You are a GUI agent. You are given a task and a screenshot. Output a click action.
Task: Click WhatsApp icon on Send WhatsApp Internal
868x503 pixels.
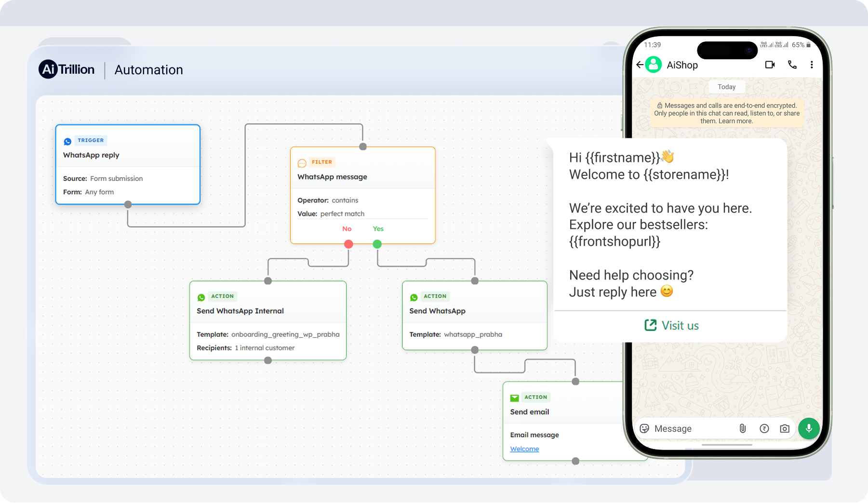(201, 297)
